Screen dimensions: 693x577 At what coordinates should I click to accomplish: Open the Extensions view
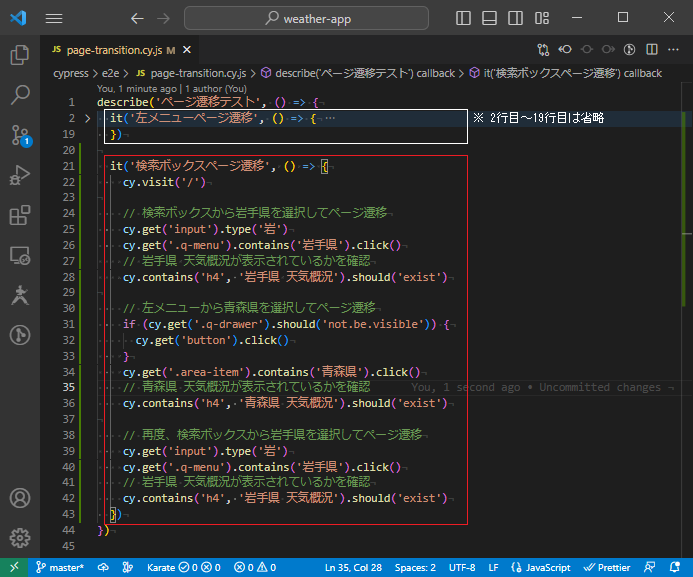coord(20,215)
